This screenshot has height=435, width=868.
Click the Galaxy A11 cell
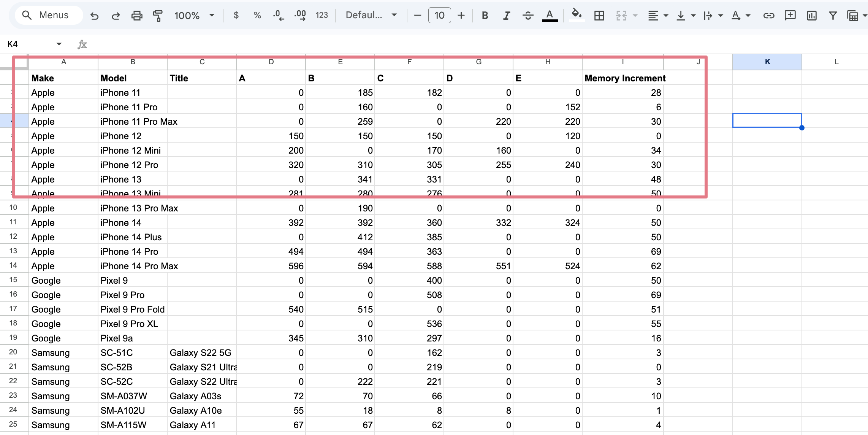click(202, 425)
